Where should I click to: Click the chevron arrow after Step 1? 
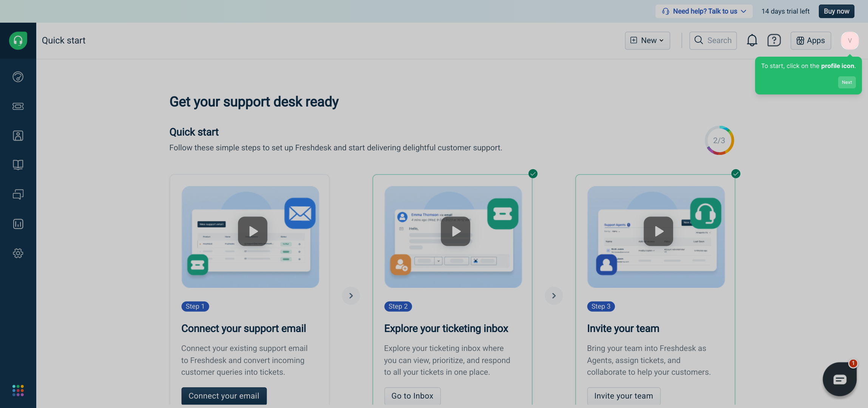[351, 295]
